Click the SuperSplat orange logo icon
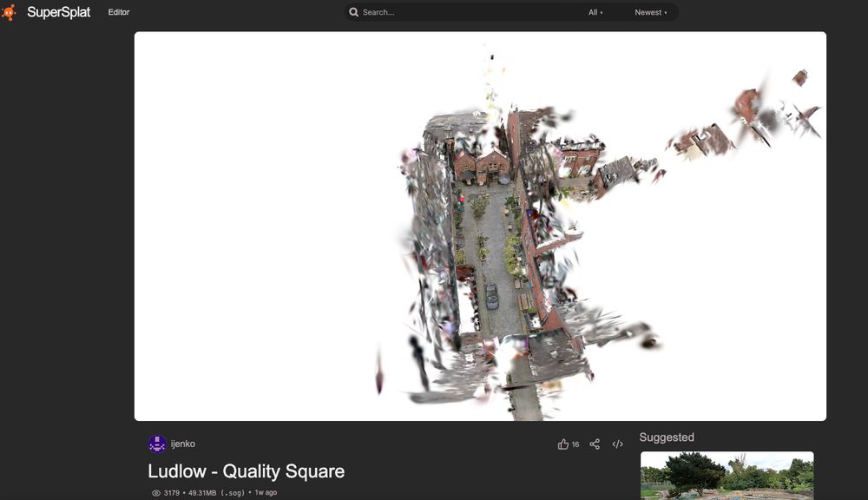 click(9, 12)
